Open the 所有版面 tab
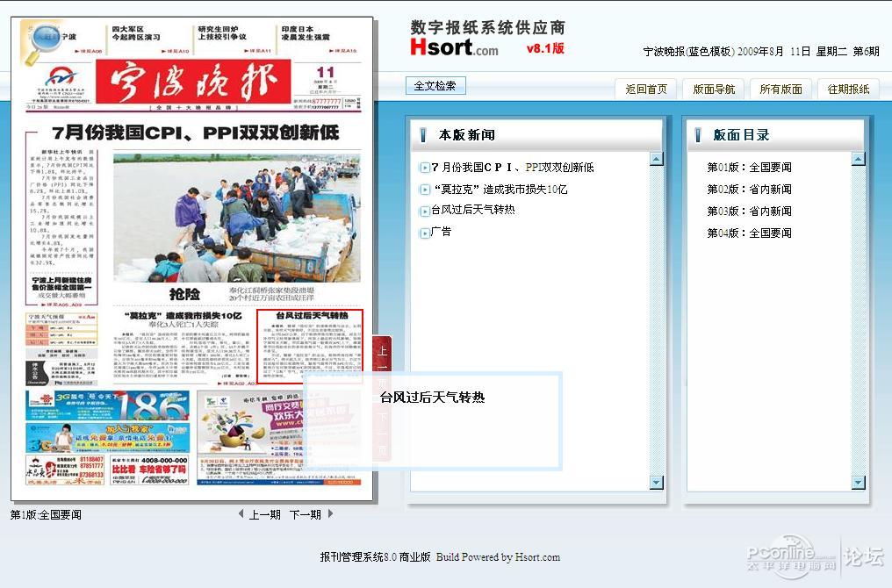This screenshot has height=588, width=892. click(x=780, y=90)
